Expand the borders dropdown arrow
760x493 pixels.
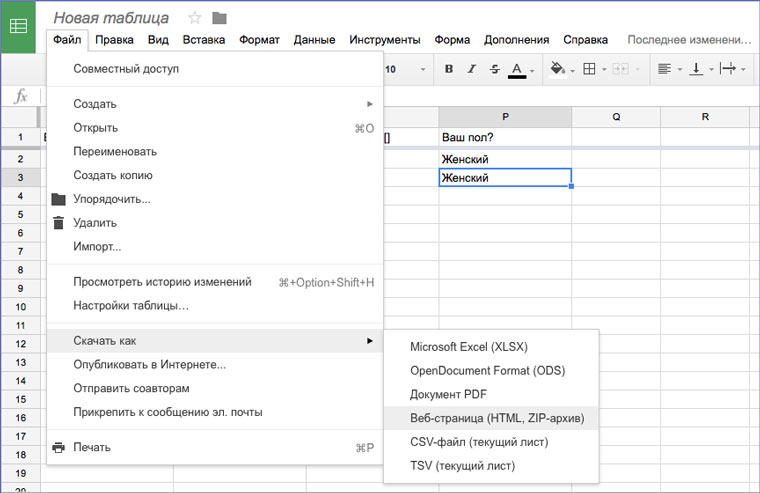(x=604, y=69)
